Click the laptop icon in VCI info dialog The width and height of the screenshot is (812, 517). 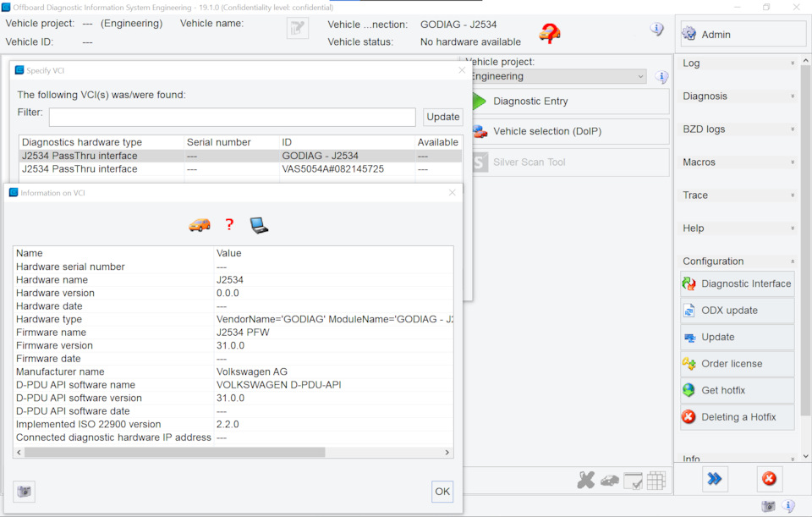[259, 225]
